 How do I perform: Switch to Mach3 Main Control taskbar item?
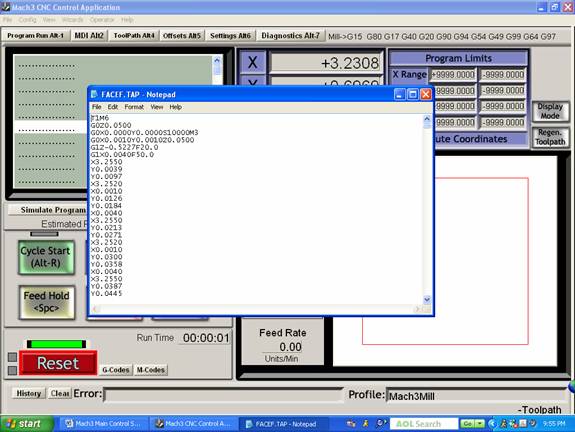pyautogui.click(x=103, y=424)
